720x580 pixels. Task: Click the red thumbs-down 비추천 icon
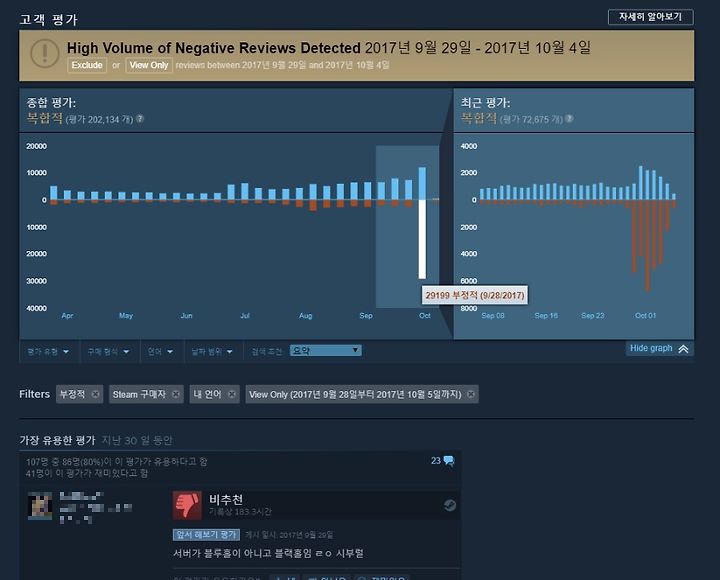pos(187,505)
